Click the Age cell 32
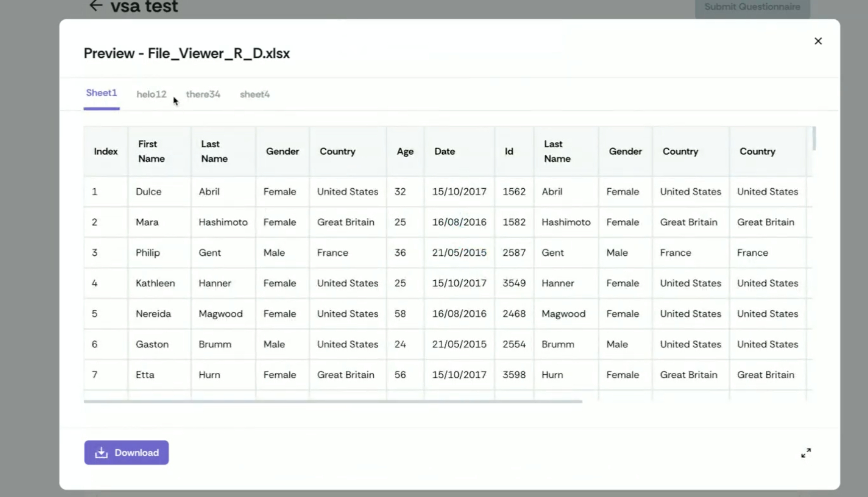 click(405, 191)
